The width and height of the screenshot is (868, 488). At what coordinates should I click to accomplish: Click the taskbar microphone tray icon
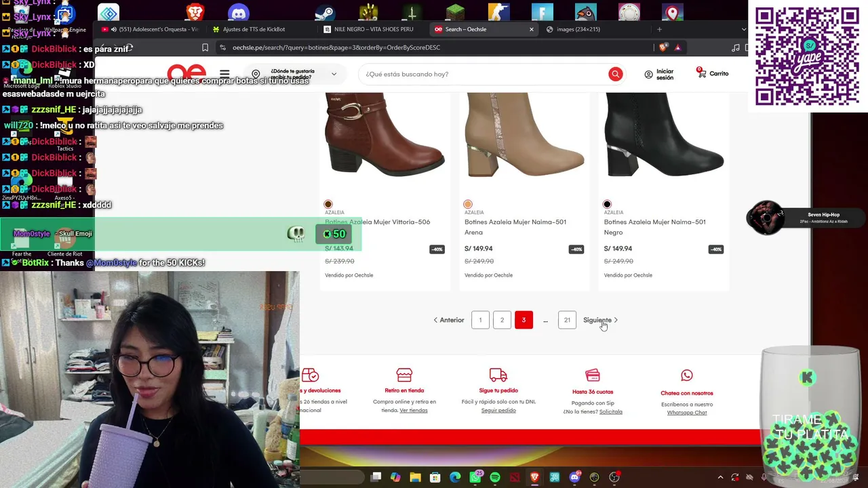(x=764, y=477)
